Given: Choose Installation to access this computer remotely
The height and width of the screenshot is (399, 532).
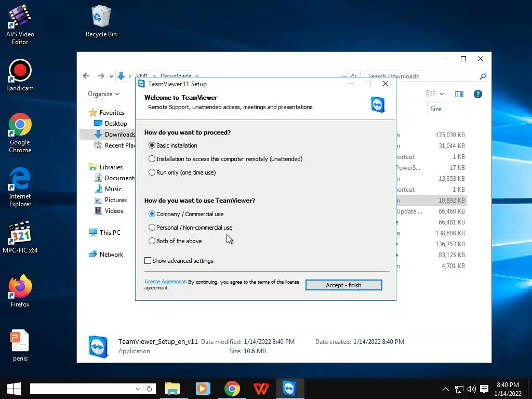Looking at the screenshot, I should click(152, 159).
